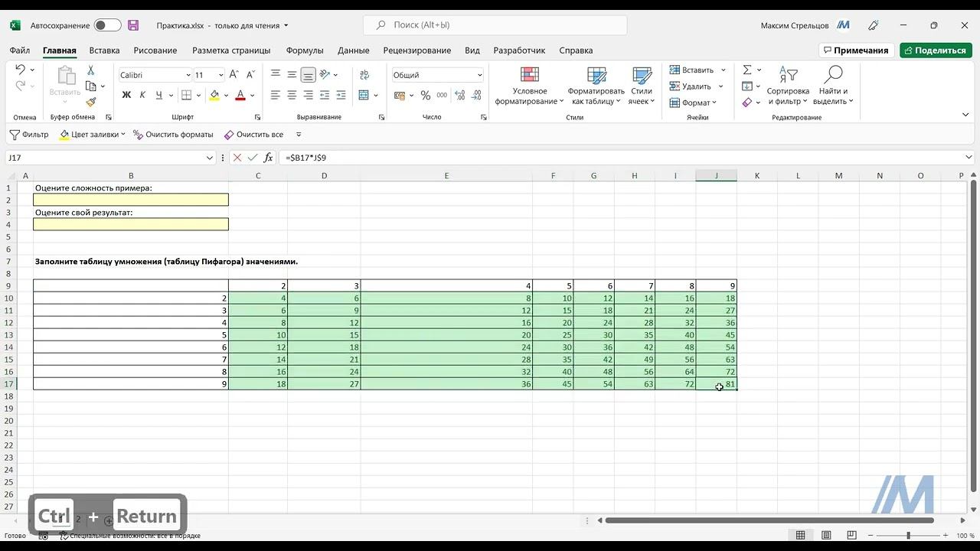Click the AutoSum sigma icon
Image resolution: width=980 pixels, height=551 pixels.
point(747,70)
